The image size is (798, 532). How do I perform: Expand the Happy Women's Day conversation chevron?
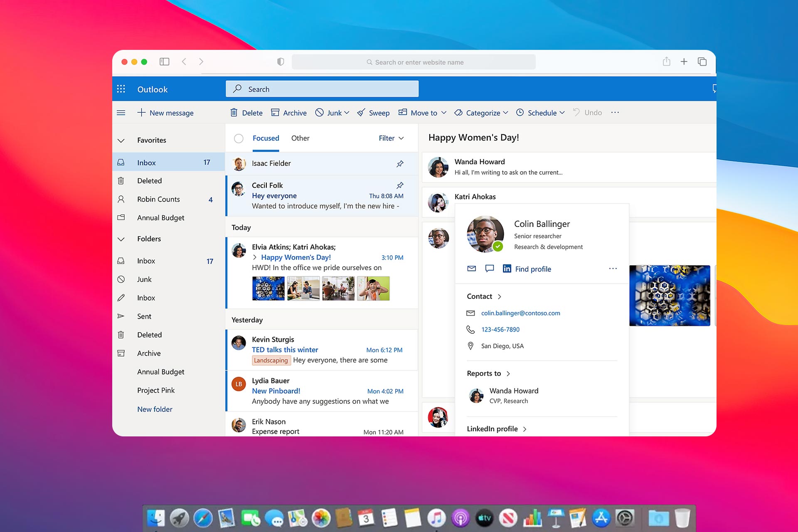point(255,257)
